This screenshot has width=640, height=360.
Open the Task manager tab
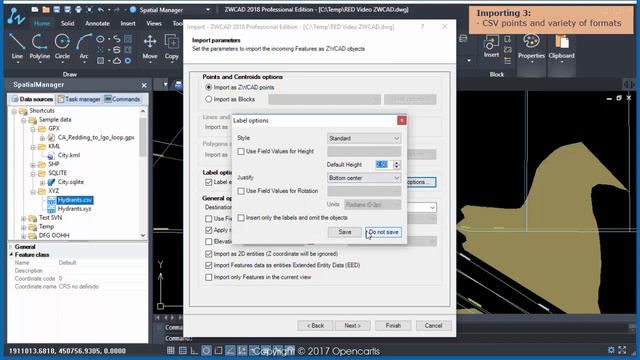coord(79,99)
